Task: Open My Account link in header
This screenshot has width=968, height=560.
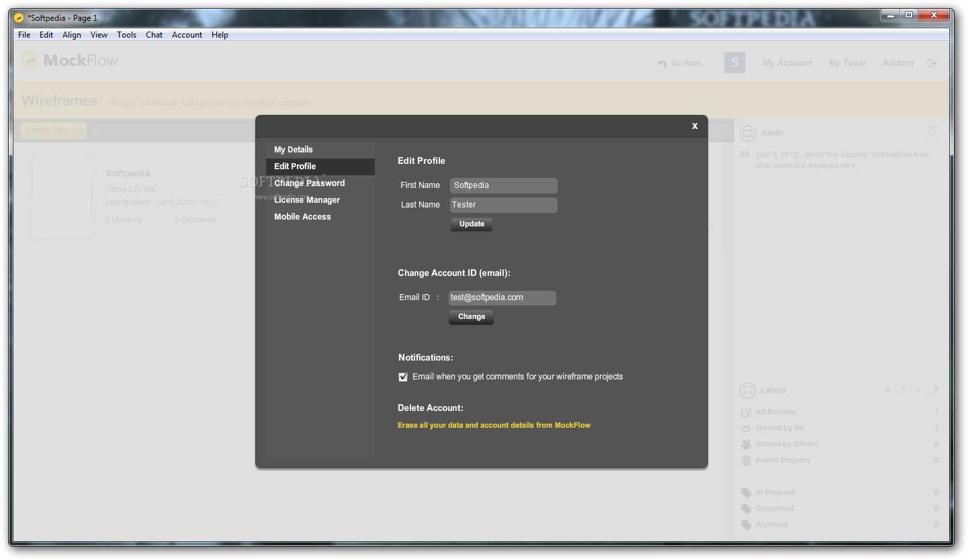Action: coord(787,63)
